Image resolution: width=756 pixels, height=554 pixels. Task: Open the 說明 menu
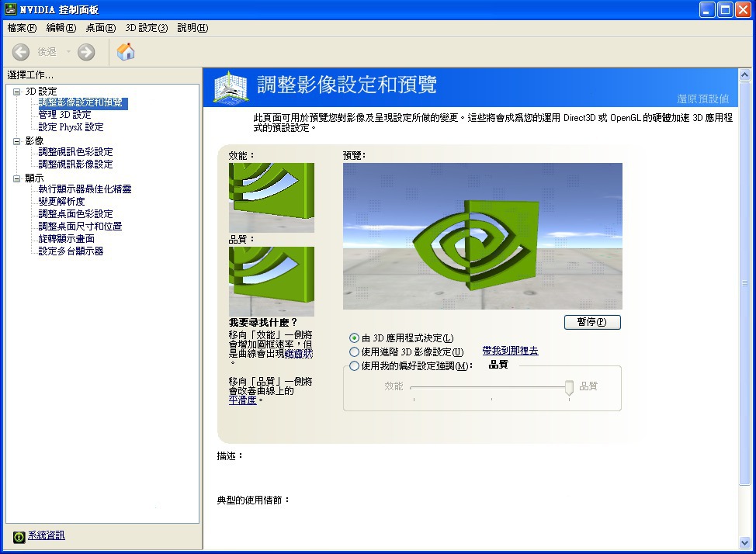tap(192, 28)
